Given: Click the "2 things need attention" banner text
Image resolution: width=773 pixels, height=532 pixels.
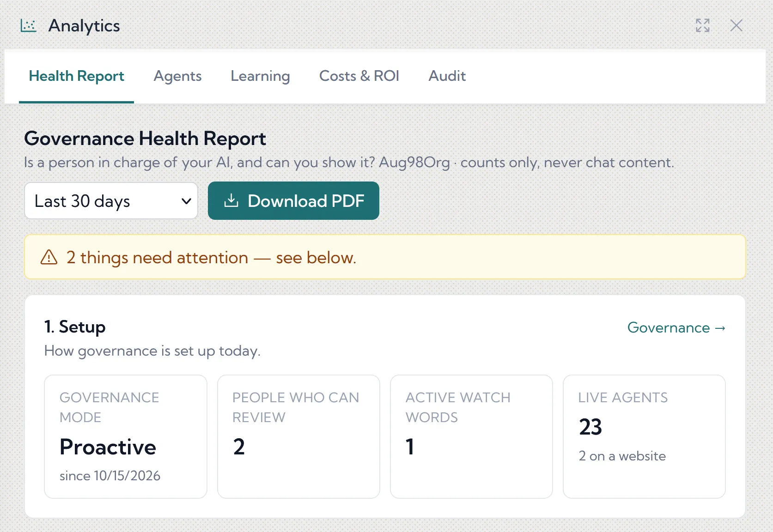Looking at the screenshot, I should pos(211,258).
